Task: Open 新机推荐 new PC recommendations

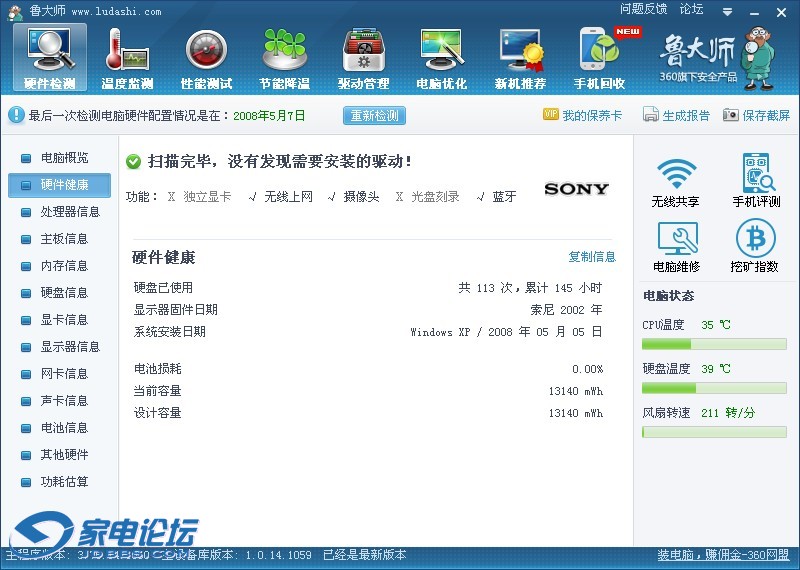Action: coord(520,58)
